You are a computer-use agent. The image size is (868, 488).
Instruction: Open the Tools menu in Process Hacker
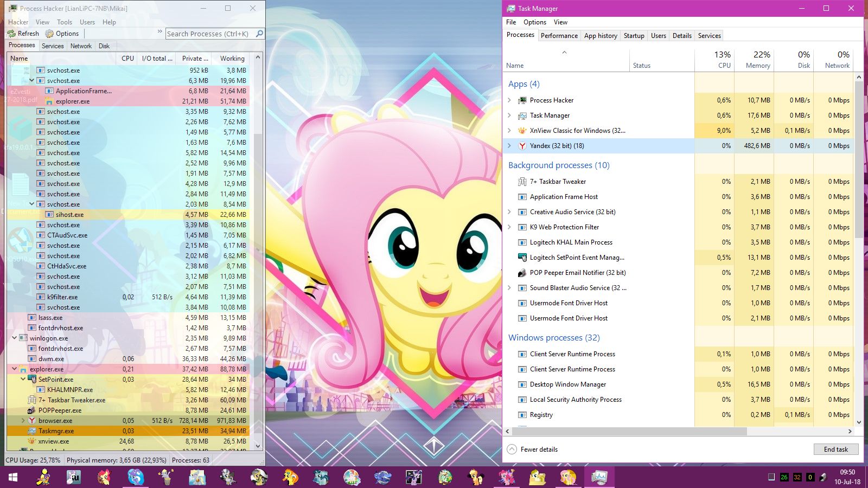(65, 22)
